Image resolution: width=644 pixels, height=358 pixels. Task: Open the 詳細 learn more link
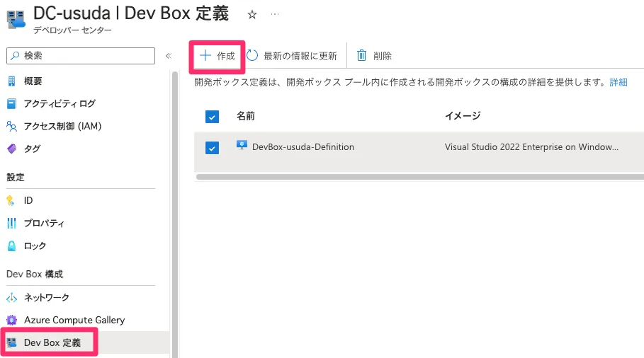618,82
